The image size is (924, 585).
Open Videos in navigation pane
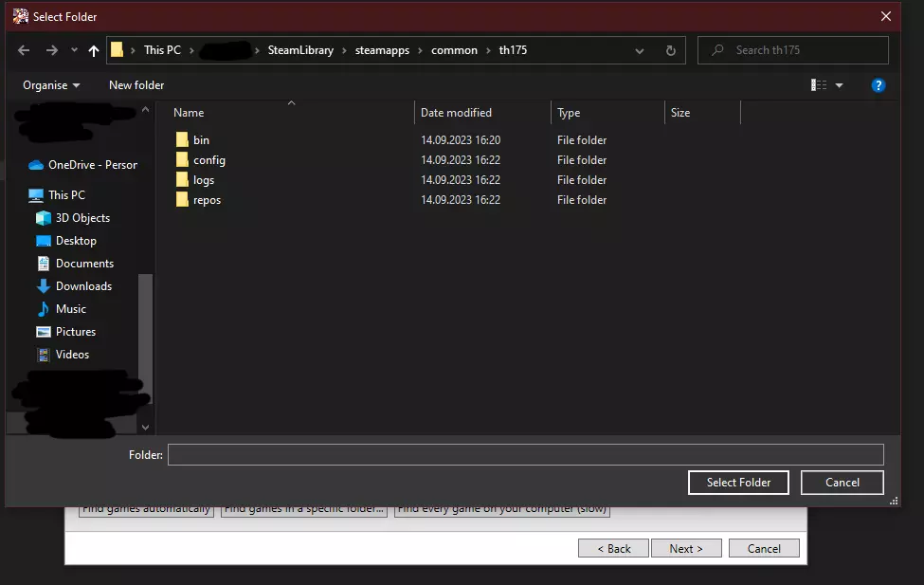(x=63, y=355)
